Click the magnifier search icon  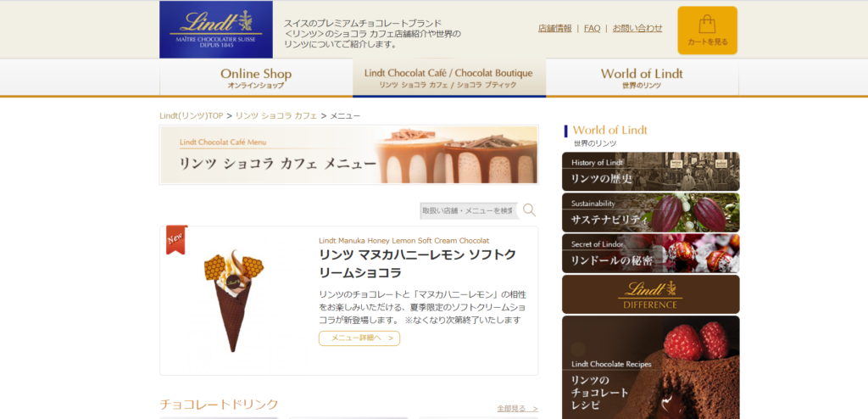pos(529,210)
